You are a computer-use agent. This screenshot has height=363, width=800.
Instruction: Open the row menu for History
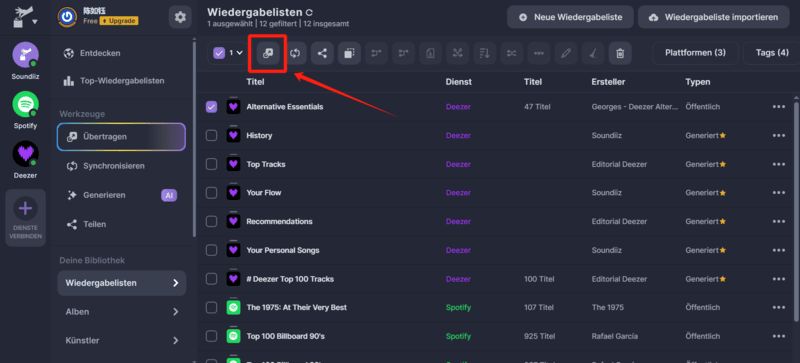[779, 135]
